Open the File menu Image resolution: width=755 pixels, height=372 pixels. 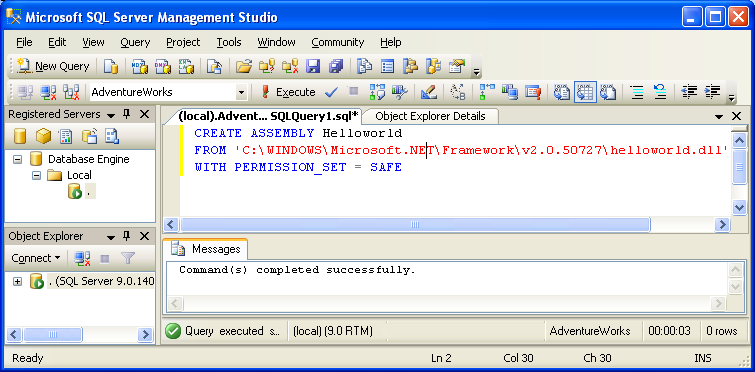pos(24,42)
